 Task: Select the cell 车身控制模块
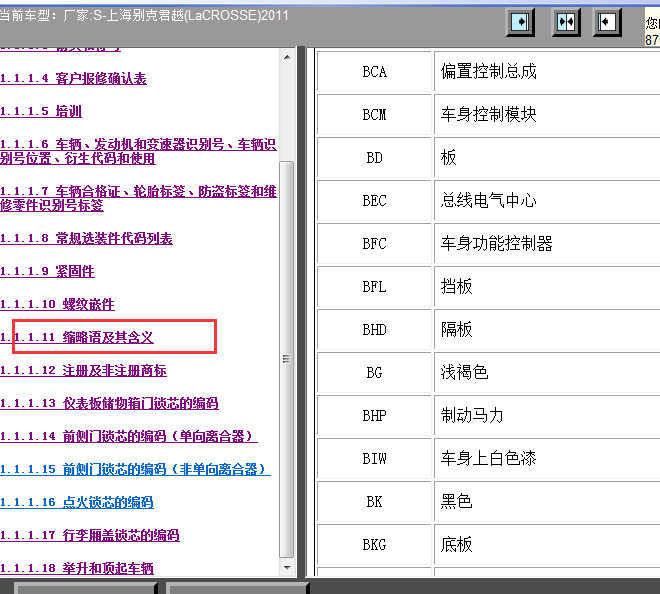(547, 115)
